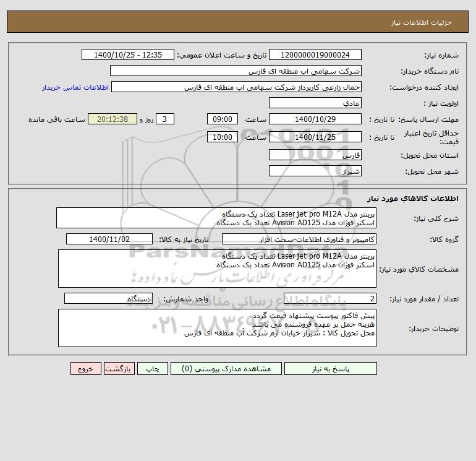Image resolution: width=476 pixels, height=461 pixels.
Task: Click the unit field دستگاه
Action: pos(108,298)
